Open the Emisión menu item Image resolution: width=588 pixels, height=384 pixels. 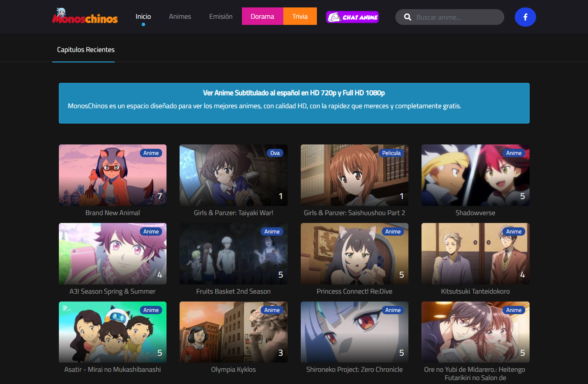click(x=221, y=17)
